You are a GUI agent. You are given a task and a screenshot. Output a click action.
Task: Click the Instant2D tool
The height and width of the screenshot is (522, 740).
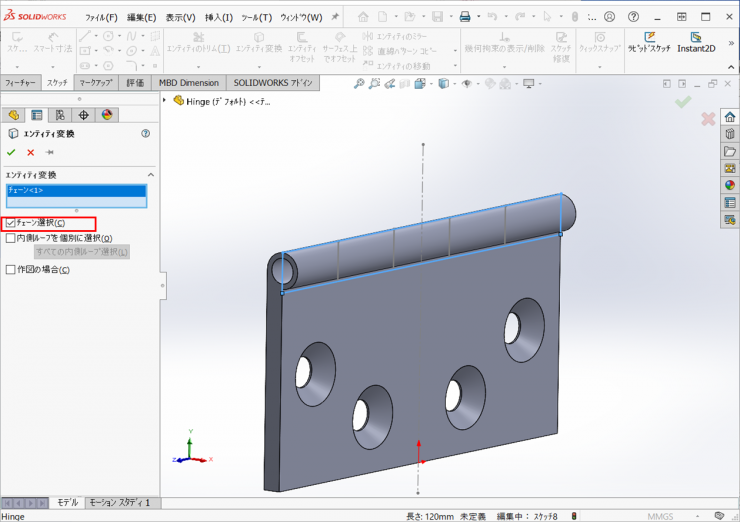pos(696,41)
